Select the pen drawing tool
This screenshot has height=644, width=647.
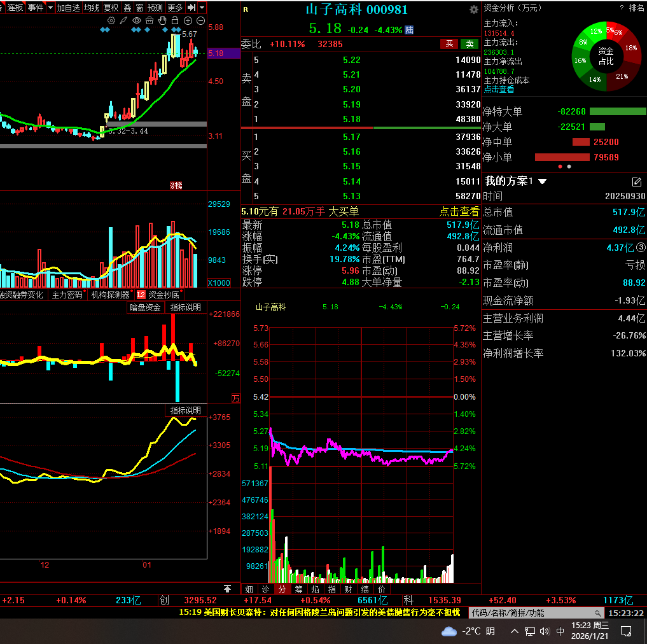pos(123,20)
